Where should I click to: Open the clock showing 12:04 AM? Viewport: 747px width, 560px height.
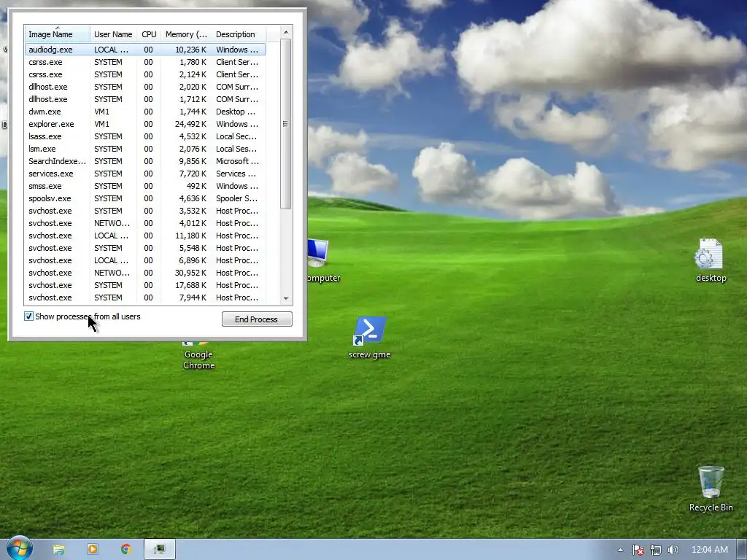[x=709, y=550]
